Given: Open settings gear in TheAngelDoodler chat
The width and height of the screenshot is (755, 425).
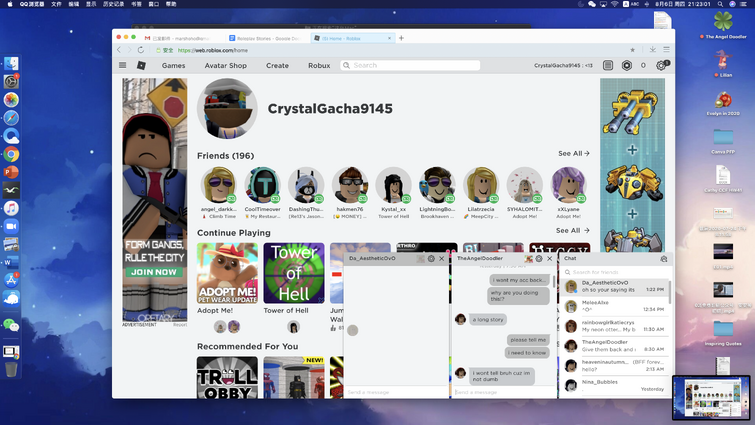Looking at the screenshot, I should (x=539, y=258).
